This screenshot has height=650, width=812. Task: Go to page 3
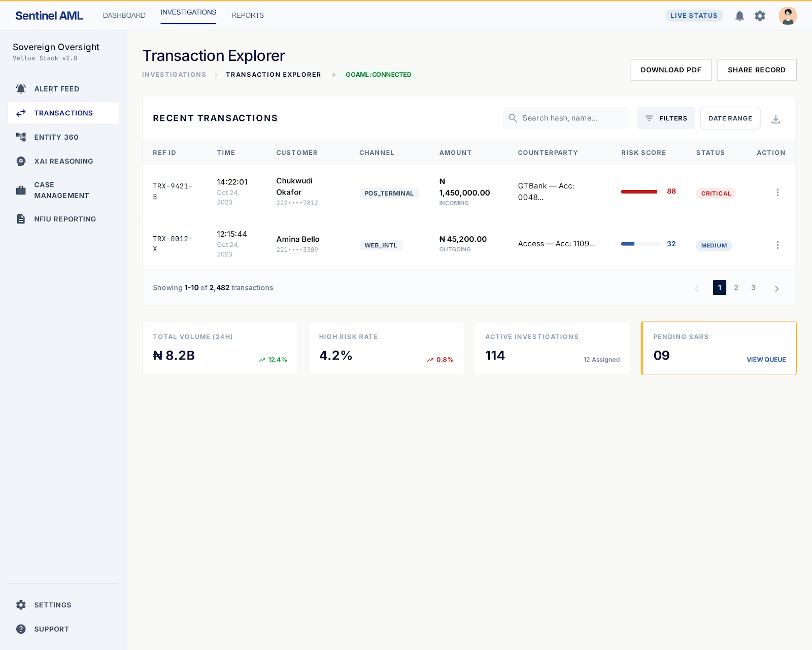click(x=753, y=287)
